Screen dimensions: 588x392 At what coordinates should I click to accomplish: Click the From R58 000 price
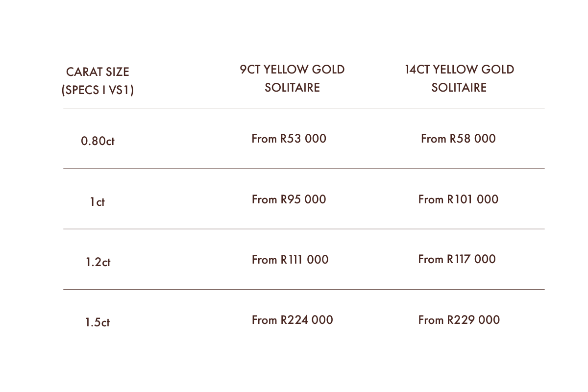[458, 139]
